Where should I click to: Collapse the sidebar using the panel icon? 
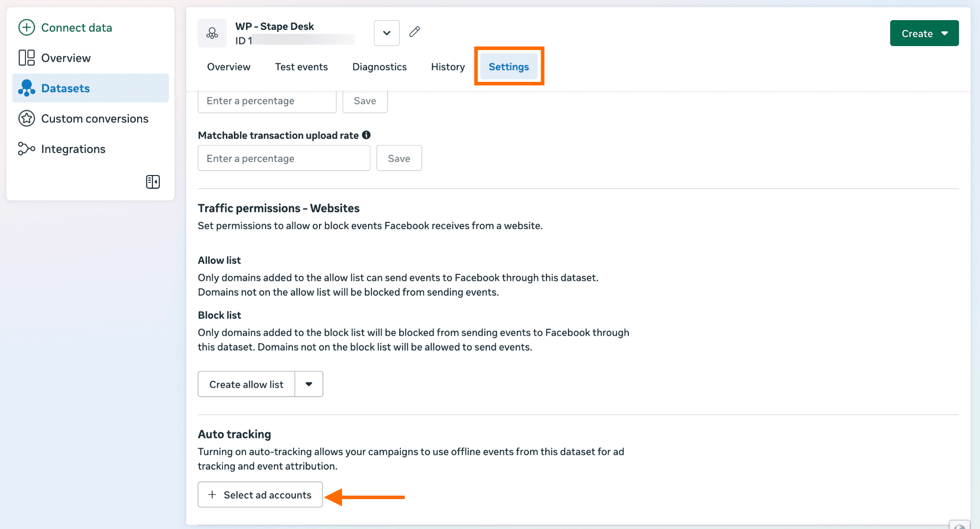[x=152, y=181]
